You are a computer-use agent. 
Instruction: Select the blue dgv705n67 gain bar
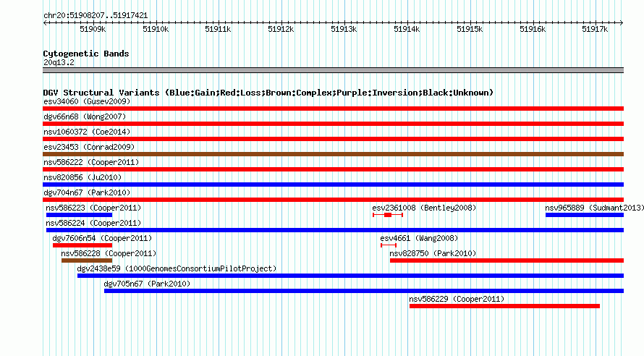click(x=364, y=291)
